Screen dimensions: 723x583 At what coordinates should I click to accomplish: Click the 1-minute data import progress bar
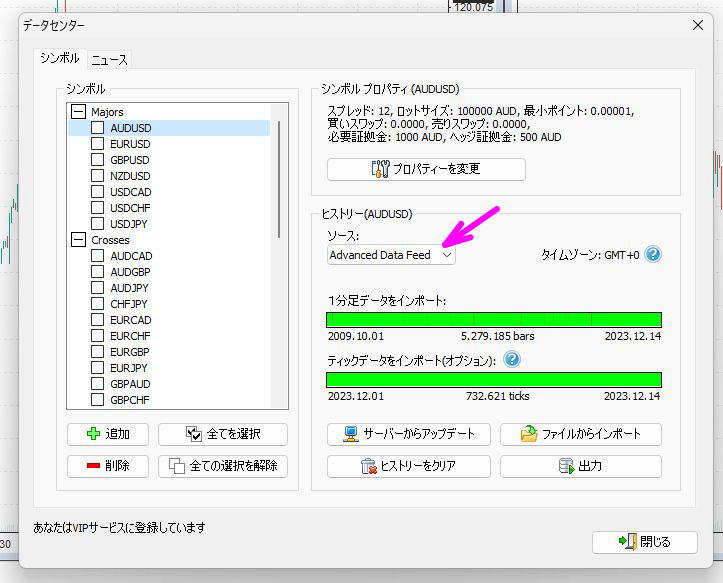pyautogui.click(x=494, y=320)
